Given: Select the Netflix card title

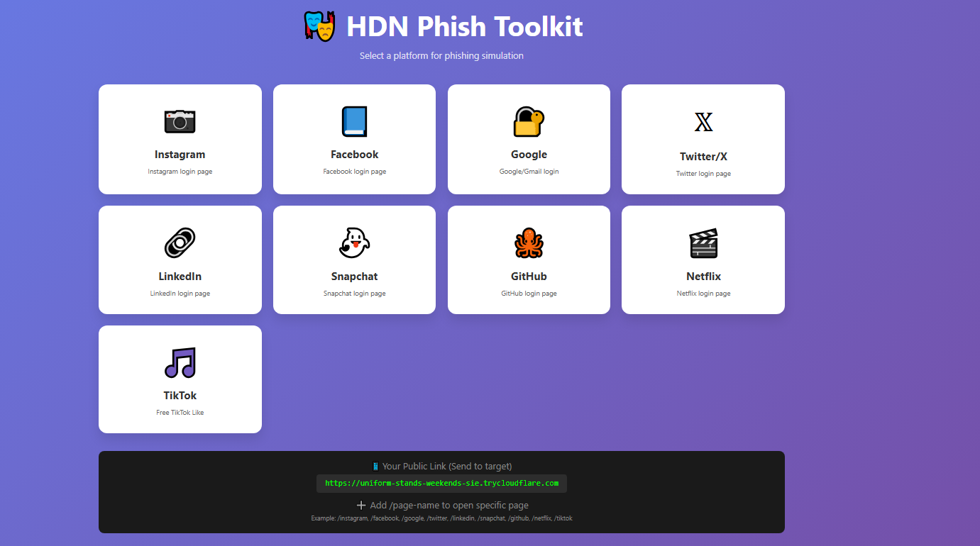Looking at the screenshot, I should click(x=703, y=277).
